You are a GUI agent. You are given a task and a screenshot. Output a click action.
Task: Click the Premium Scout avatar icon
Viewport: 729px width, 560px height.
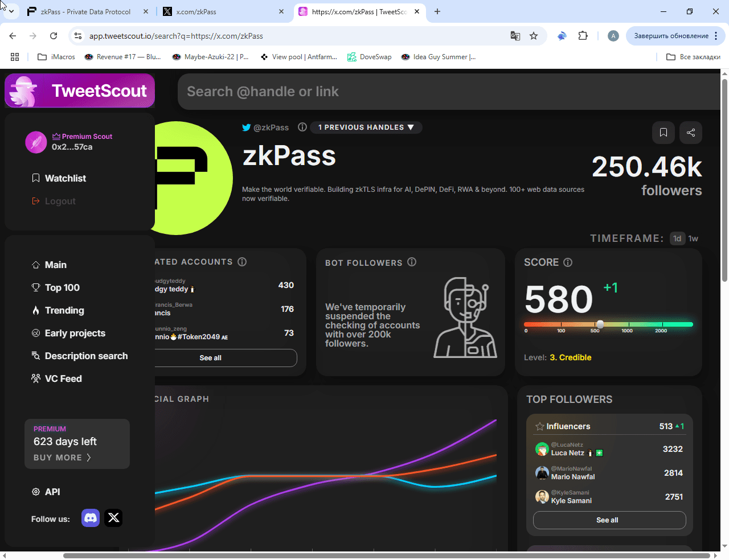pos(36,142)
